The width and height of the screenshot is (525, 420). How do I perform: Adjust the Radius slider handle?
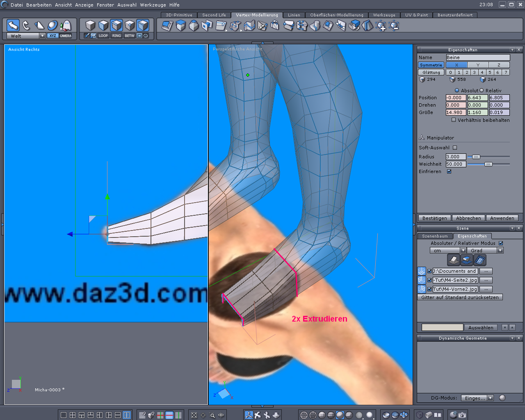pyautogui.click(x=476, y=157)
